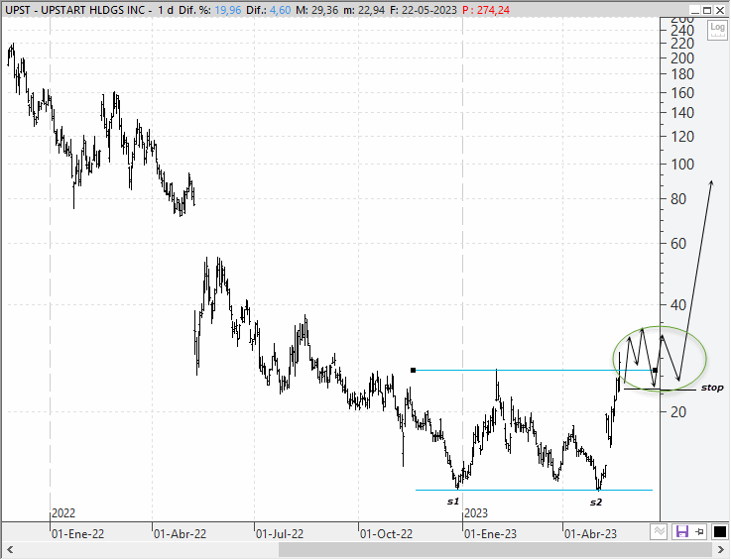The image size is (731, 560).
Task: Click the '01-Jul-22' date label
Action: [x=280, y=534]
